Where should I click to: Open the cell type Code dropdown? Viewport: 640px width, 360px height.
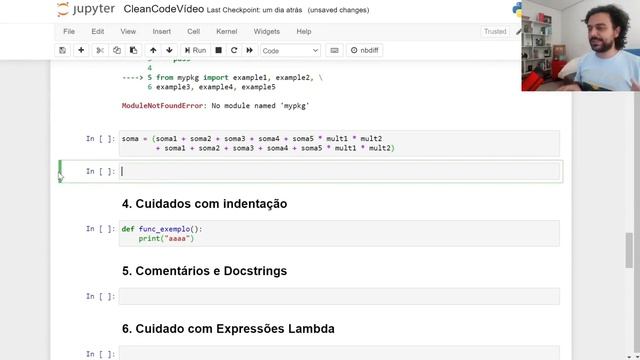pyautogui.click(x=290, y=51)
